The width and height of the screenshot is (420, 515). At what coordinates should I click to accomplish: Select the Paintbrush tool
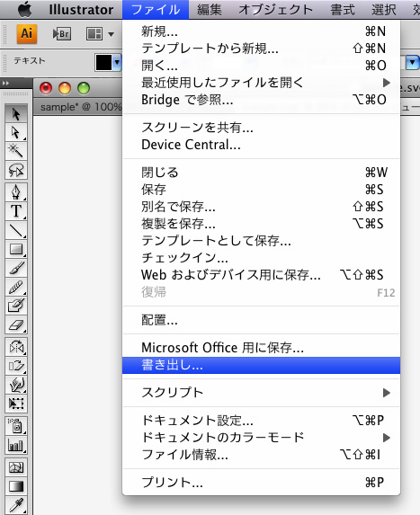tap(16, 268)
